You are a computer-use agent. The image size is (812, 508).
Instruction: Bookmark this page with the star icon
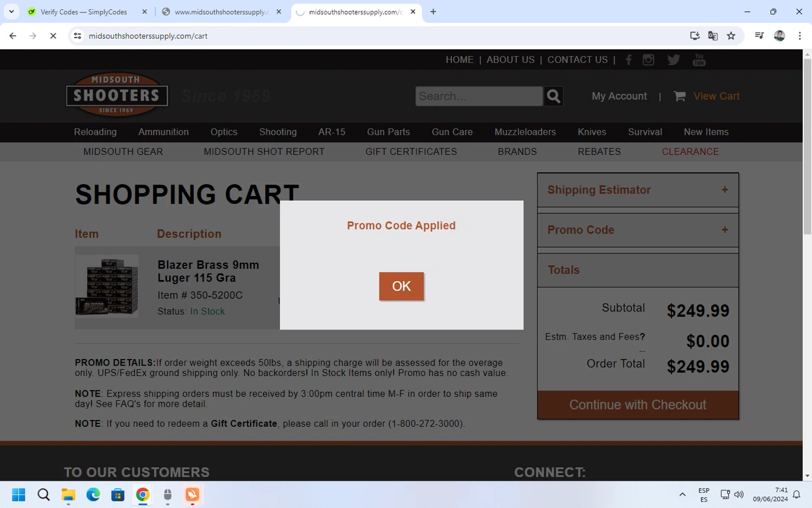tap(731, 36)
